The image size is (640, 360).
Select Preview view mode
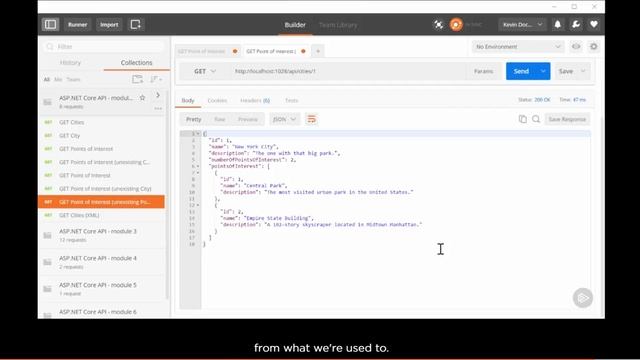point(248,119)
